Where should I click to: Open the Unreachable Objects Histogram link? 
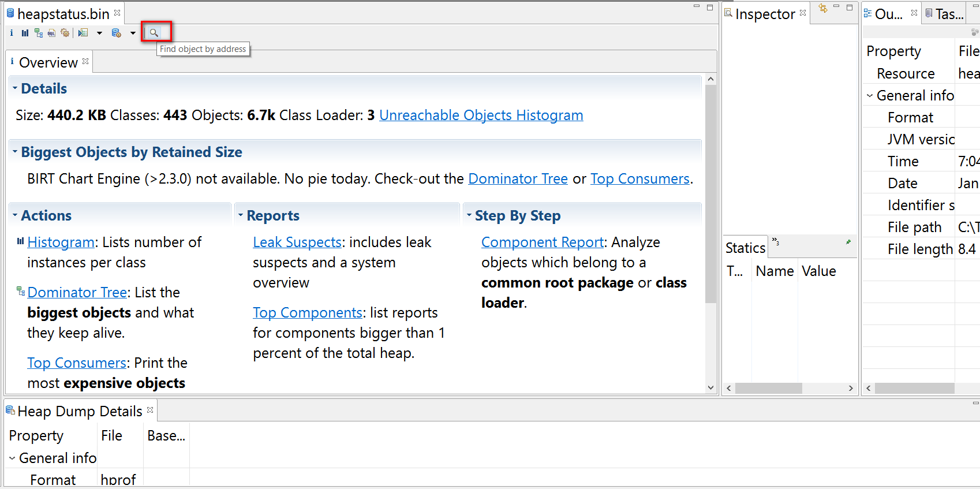tap(481, 115)
